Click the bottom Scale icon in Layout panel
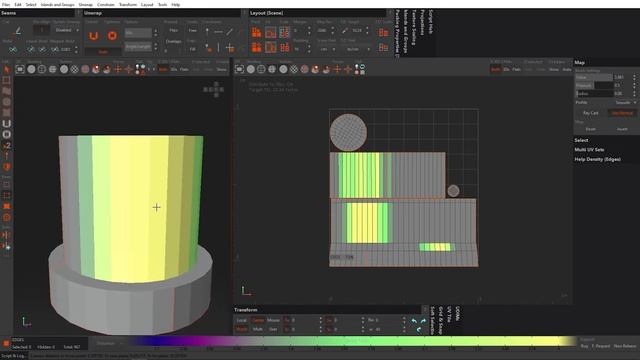 [x=284, y=48]
